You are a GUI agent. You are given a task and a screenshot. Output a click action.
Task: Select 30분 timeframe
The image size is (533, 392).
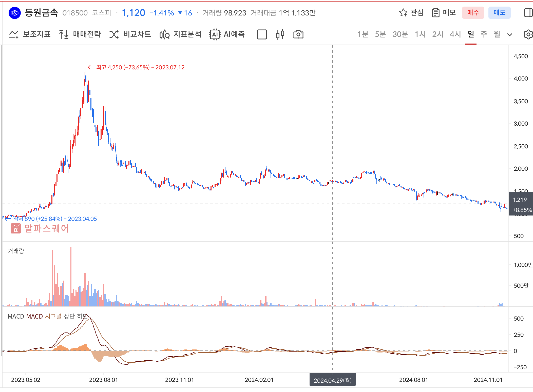(x=400, y=34)
